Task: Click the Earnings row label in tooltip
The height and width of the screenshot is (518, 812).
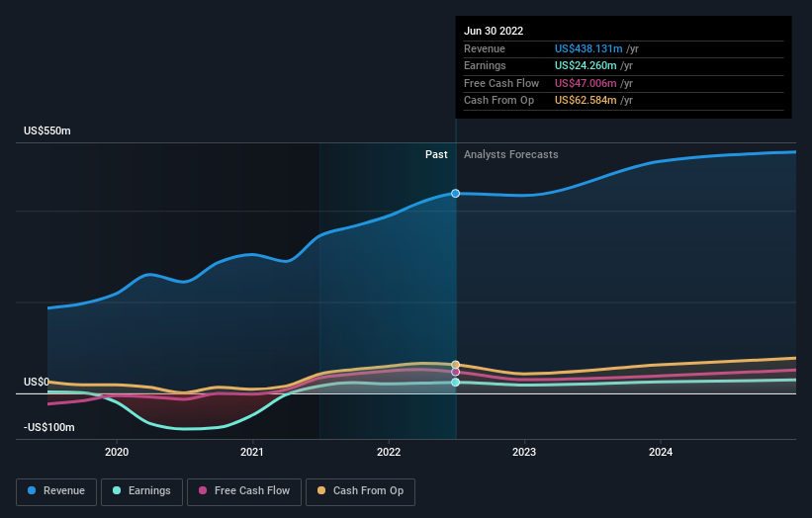Action: 485,65
